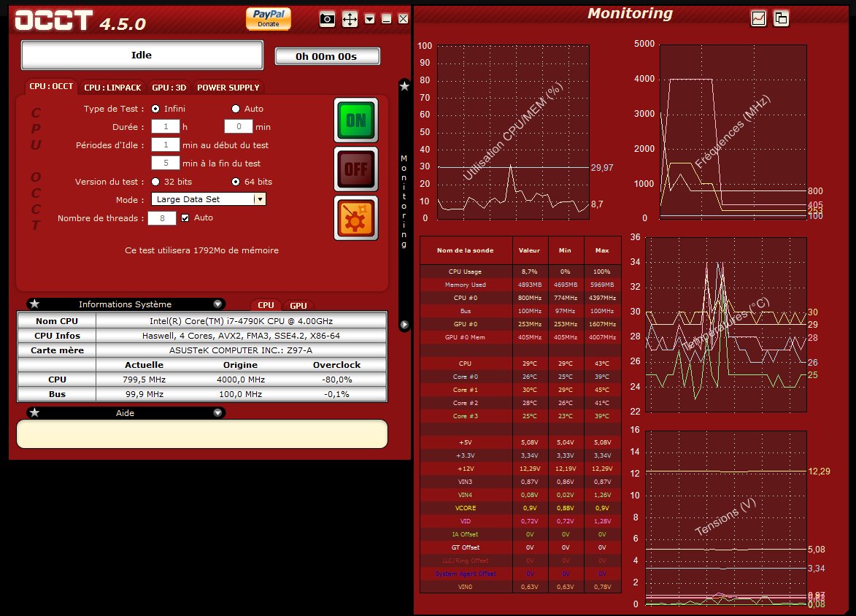856x616 pixels.
Task: Toggle the Auto threads checkbox
Action: click(x=185, y=217)
